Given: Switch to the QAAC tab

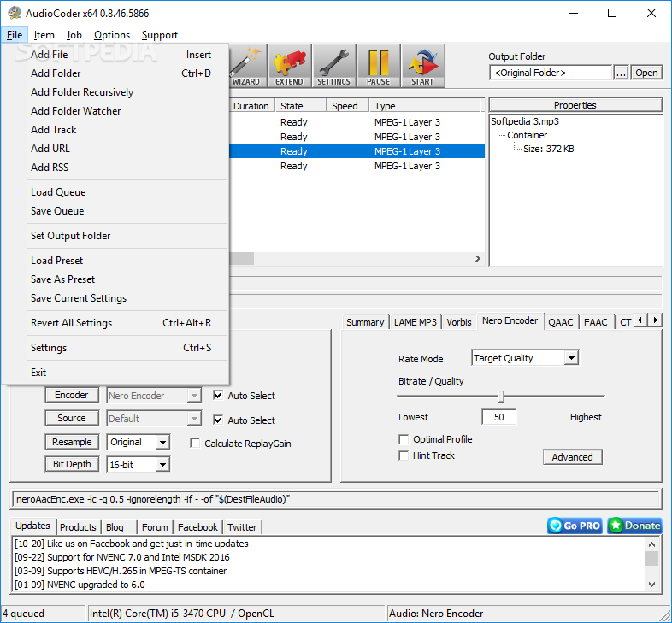Looking at the screenshot, I should point(561,322).
